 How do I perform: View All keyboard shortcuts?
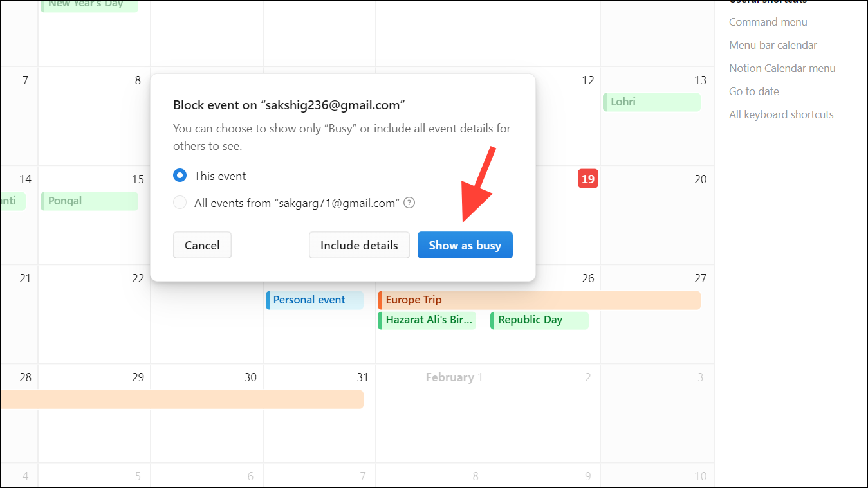tap(780, 114)
